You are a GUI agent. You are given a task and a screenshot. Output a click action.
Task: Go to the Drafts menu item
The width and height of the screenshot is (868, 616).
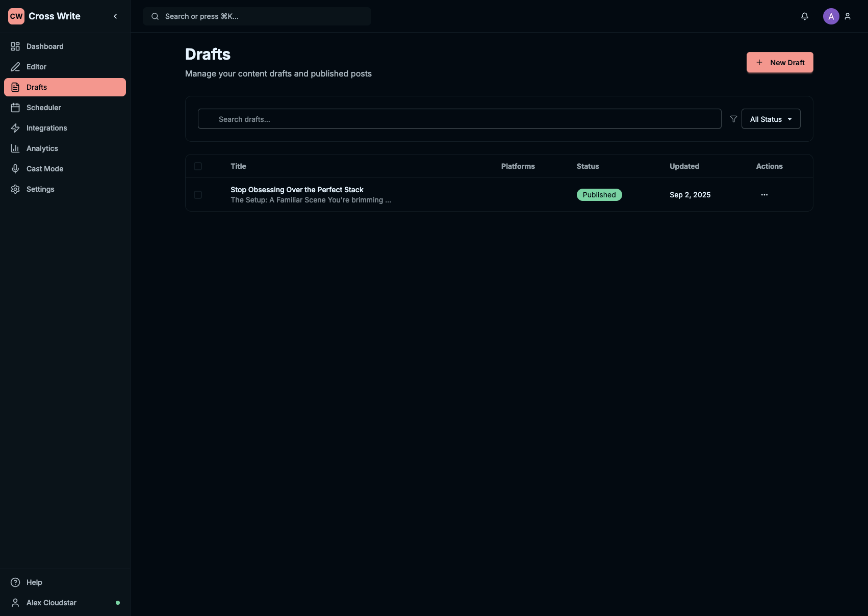(65, 87)
